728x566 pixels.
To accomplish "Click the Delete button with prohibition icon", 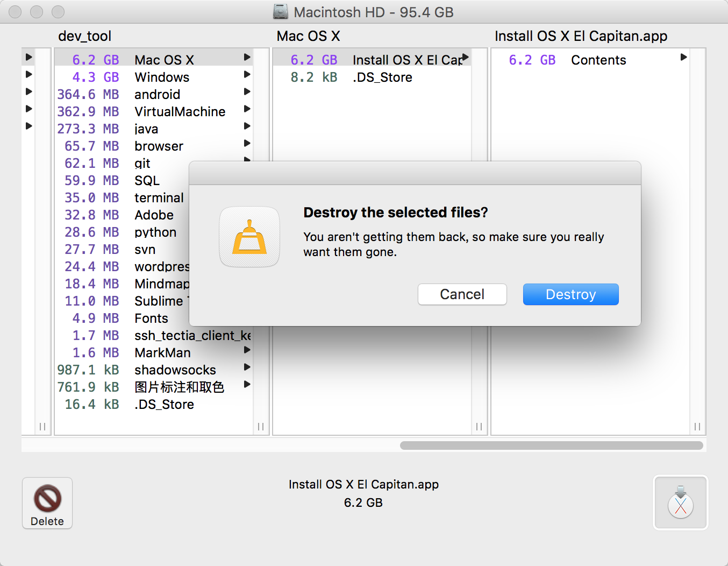I will 47,503.
